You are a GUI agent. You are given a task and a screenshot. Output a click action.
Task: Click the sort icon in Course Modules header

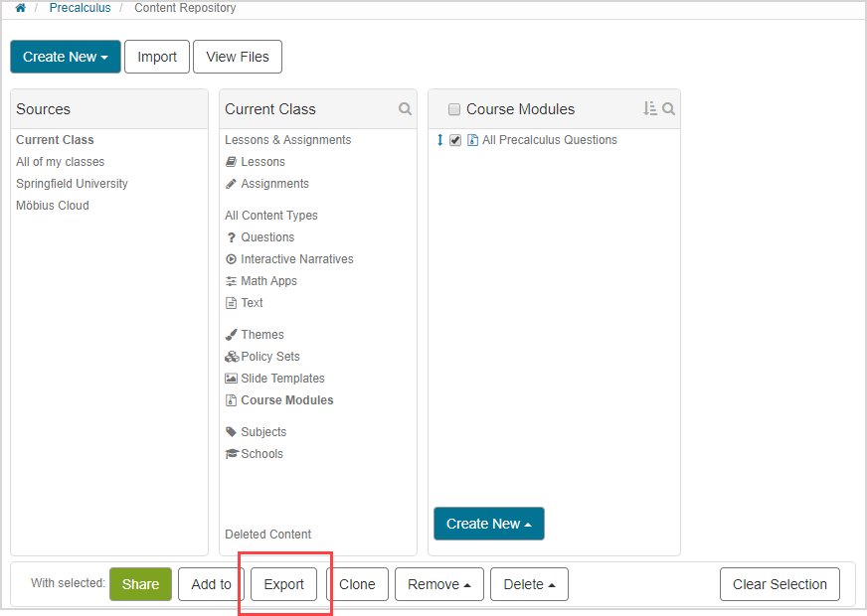649,109
